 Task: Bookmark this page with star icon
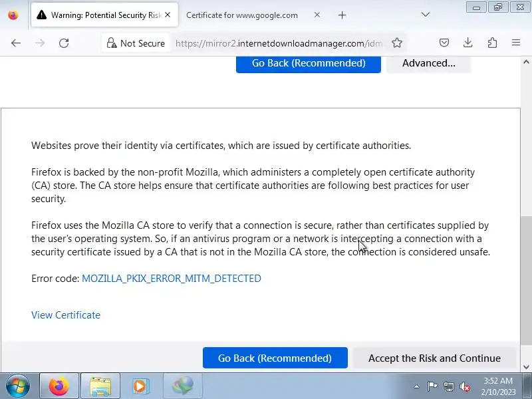pos(396,43)
